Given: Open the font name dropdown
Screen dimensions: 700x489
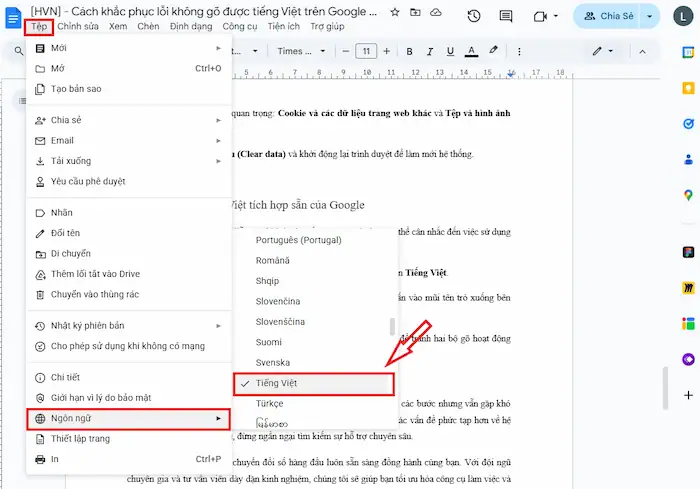Looking at the screenshot, I should click(300, 51).
